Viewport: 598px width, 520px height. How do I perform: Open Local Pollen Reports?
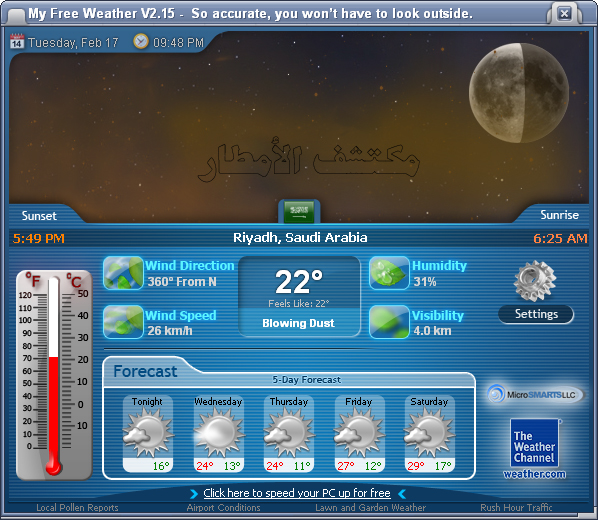[x=77, y=508]
